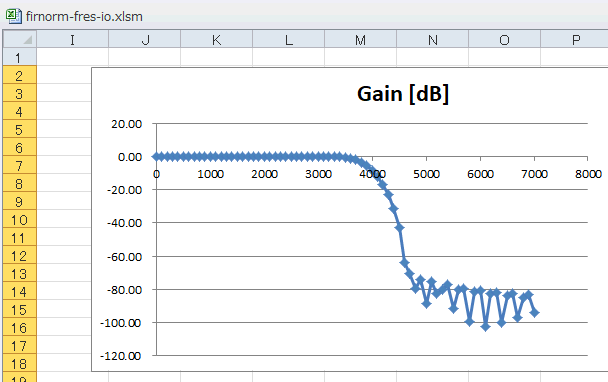Select column L header
Viewport: 608px width, 382px height.
[288, 40]
